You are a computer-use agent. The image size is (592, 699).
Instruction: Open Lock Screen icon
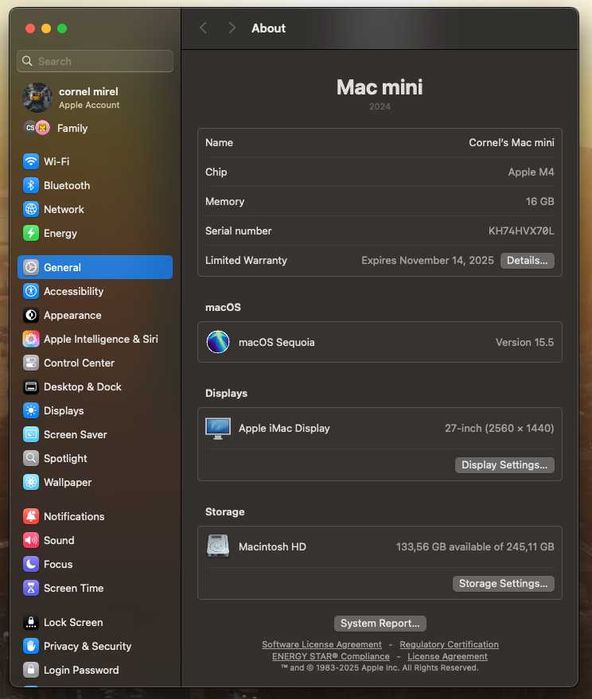tap(31, 622)
